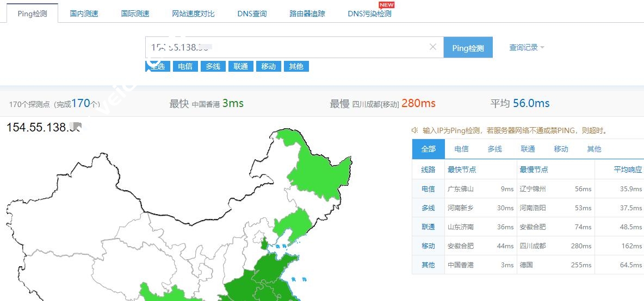Click the 35.9ms average response value
Image resolution: width=644 pixels, height=301 pixels.
tap(631, 189)
